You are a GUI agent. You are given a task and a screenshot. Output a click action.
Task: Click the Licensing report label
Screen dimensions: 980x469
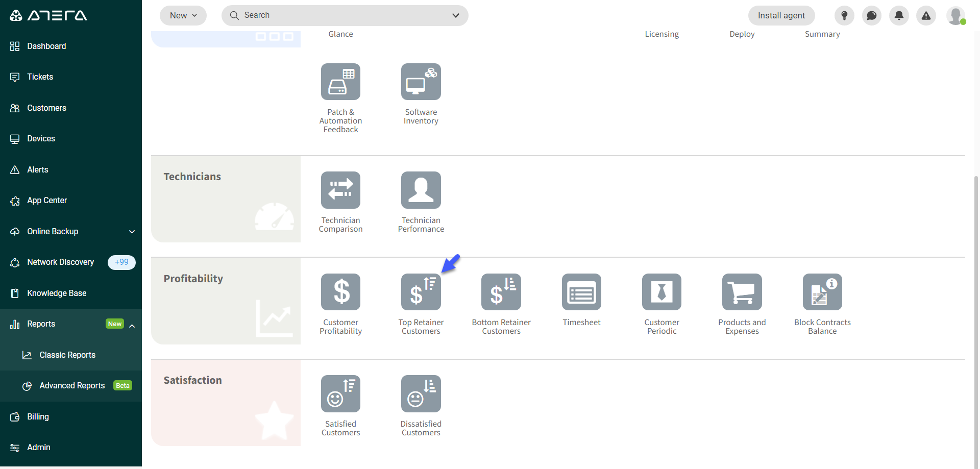[661, 34]
